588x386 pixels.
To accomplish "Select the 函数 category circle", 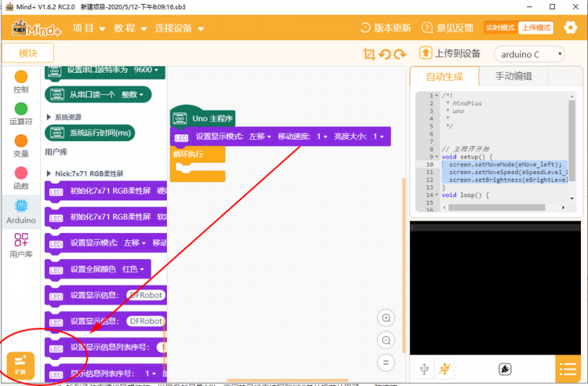I will [x=21, y=173].
